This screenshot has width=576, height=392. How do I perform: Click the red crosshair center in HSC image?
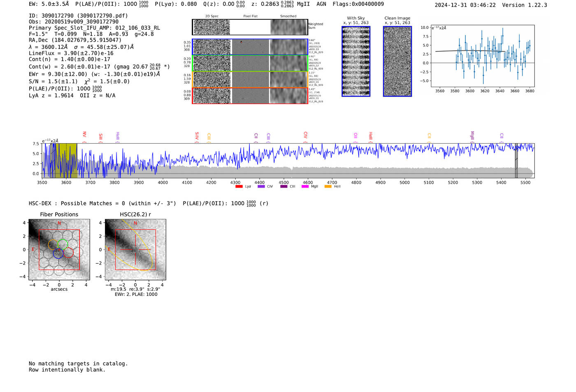tap(135, 250)
